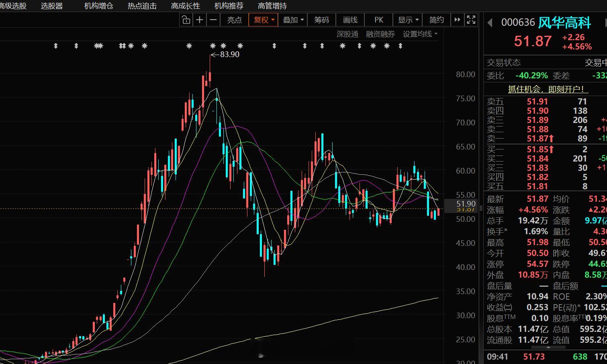This screenshot has height=364, width=607.
Task: Click the PK compare button
Action: [x=379, y=20]
